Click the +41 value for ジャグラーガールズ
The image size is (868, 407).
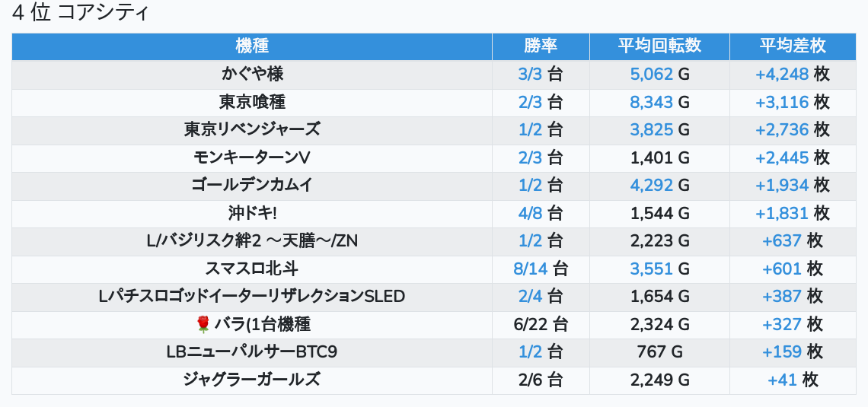pos(782,380)
